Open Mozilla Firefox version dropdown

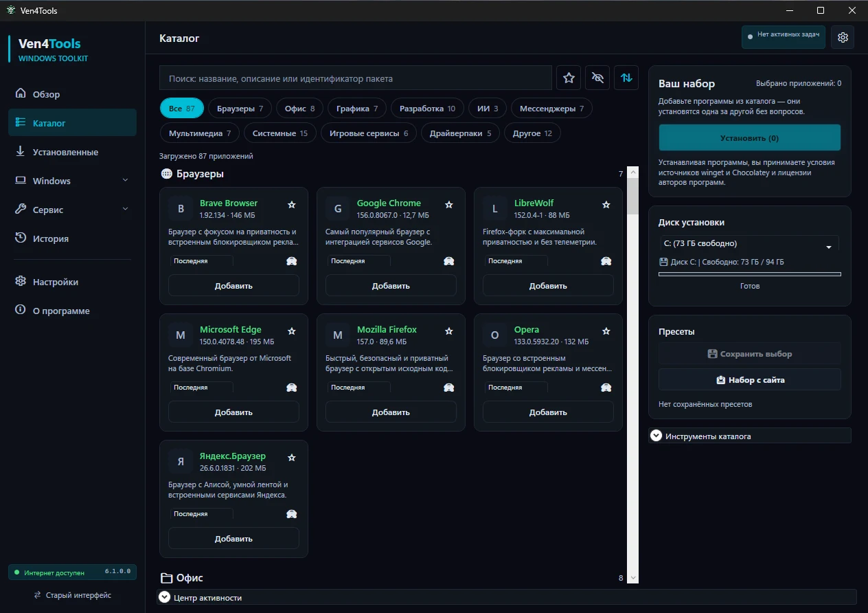coord(358,388)
